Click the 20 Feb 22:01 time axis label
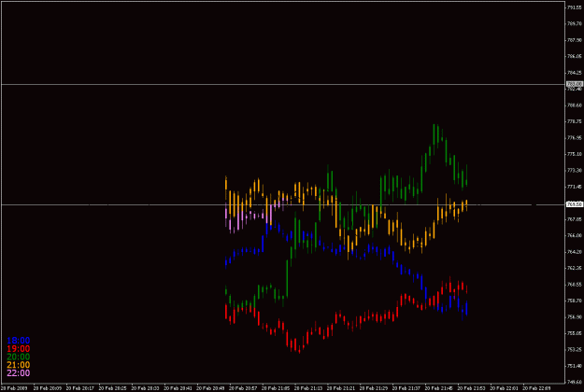584x392 pixels. tap(504, 388)
